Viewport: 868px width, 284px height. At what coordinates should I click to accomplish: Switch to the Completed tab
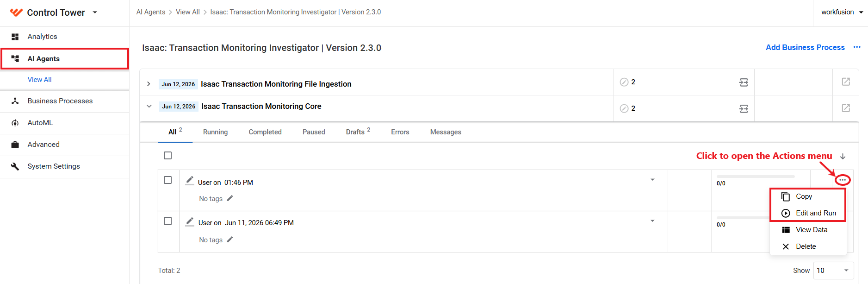click(x=265, y=132)
